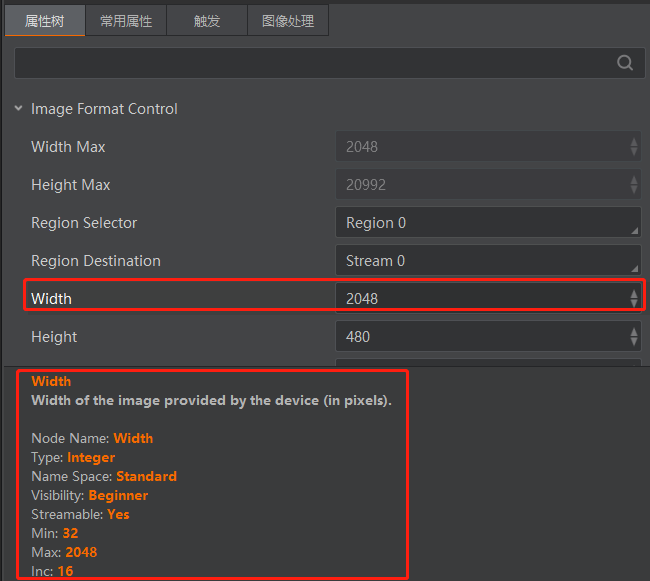Decrease Height using down stepper arrow
The height and width of the screenshot is (581, 650).
tap(634, 341)
